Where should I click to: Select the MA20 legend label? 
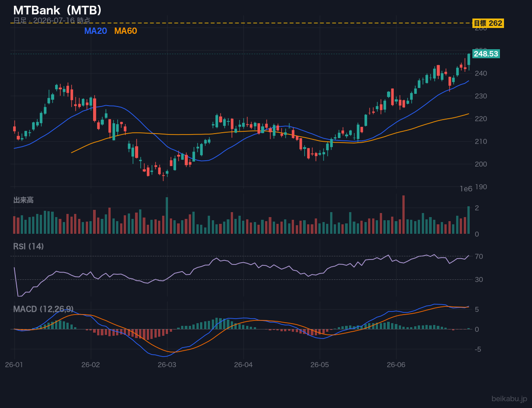pos(95,31)
